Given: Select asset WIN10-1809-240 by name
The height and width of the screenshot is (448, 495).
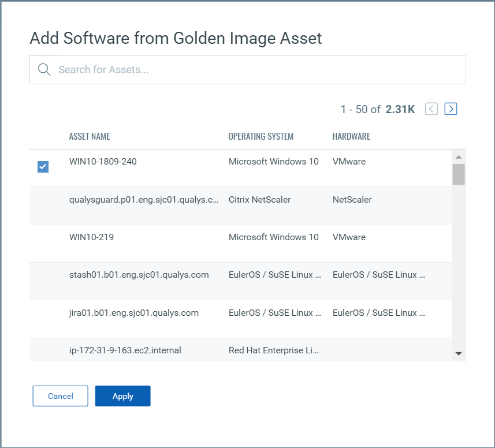Looking at the screenshot, I should pyautogui.click(x=103, y=162).
